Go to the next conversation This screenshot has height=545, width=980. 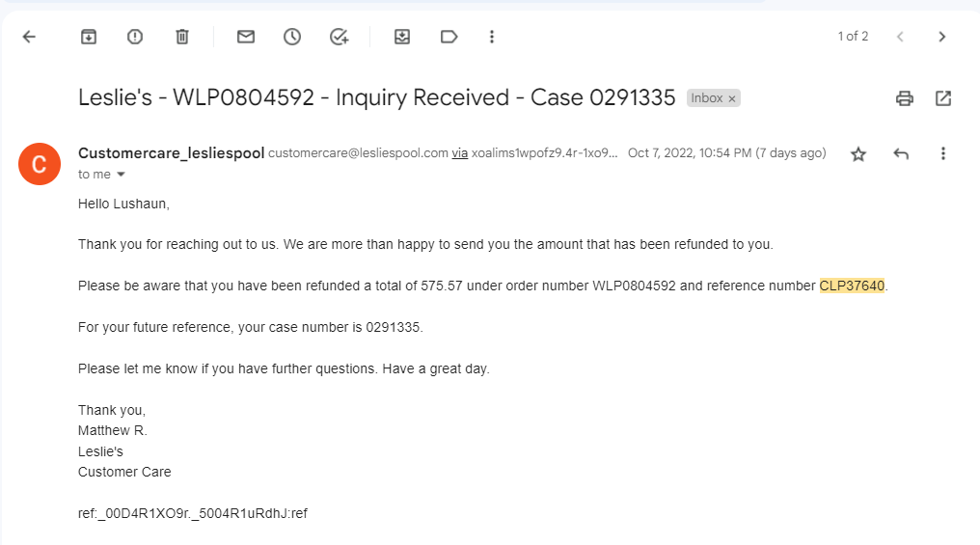pyautogui.click(x=941, y=37)
